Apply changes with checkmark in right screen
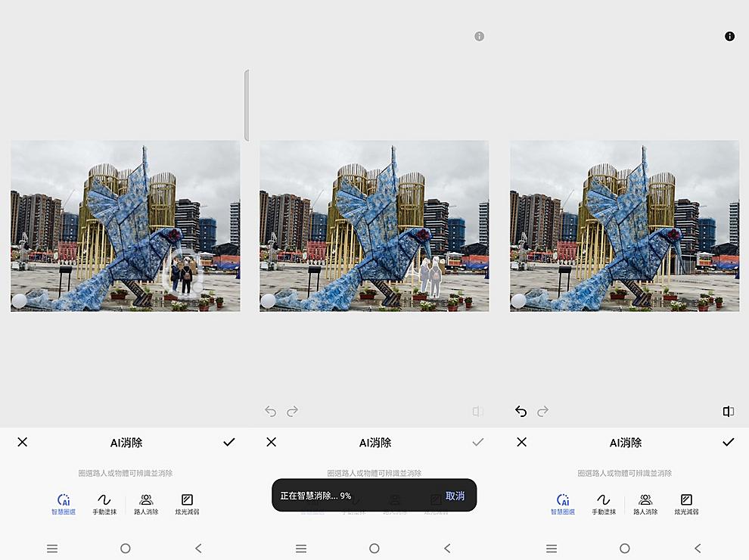The height and width of the screenshot is (560, 749). pyautogui.click(x=728, y=442)
